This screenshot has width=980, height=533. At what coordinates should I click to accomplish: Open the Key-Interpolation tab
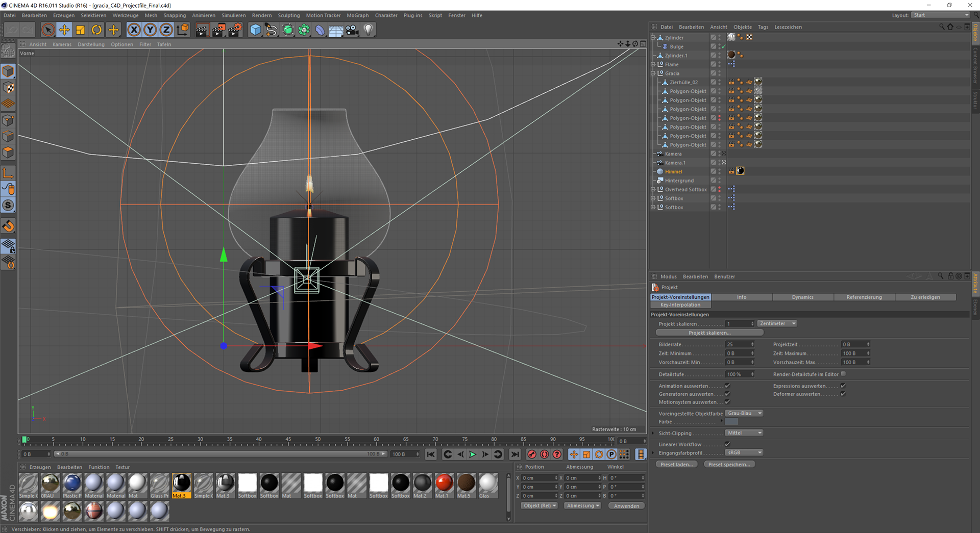(680, 304)
